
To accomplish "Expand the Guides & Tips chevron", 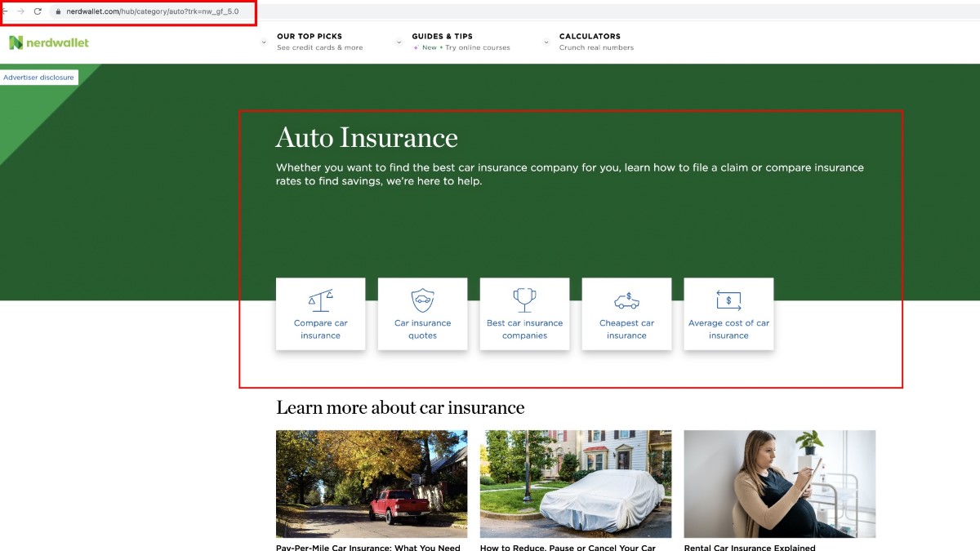I will pos(399,42).
